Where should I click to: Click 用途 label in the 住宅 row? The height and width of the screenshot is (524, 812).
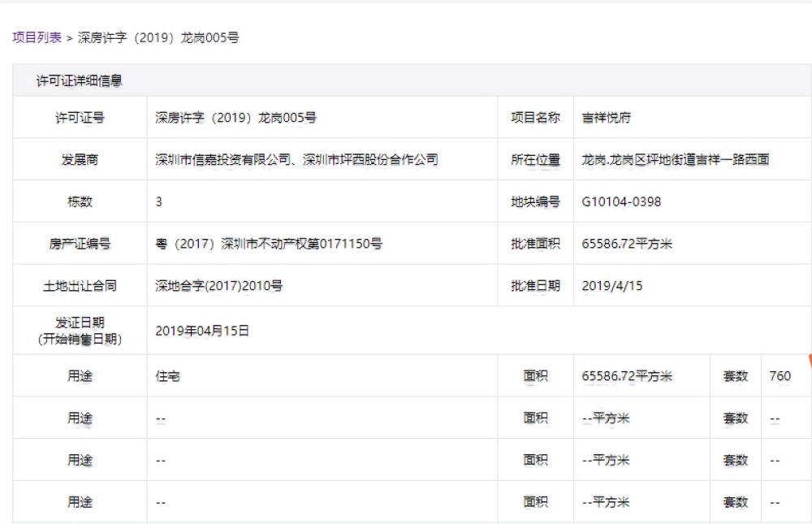(x=80, y=376)
